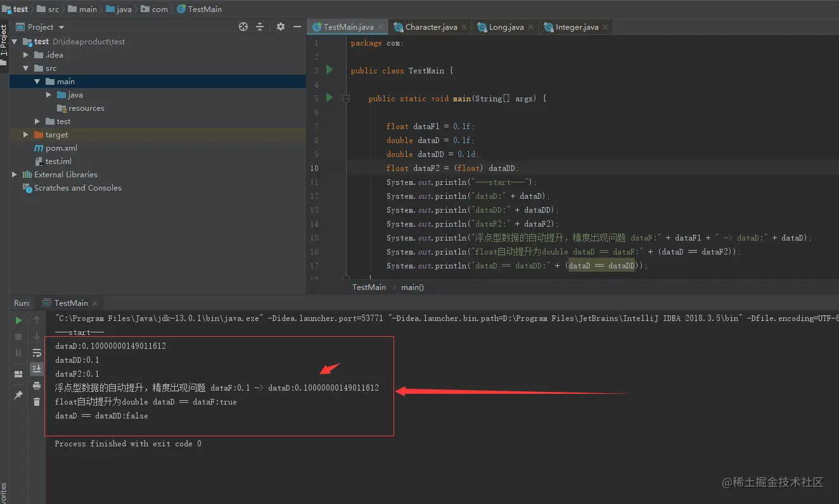Select pom.xml in project tree
839x504 pixels.
(61, 148)
